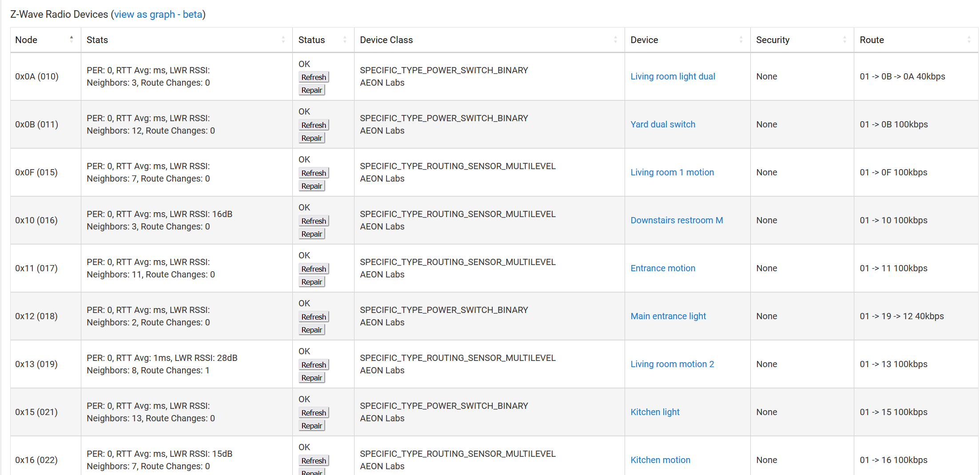Sort table by Security column arrow

(845, 40)
